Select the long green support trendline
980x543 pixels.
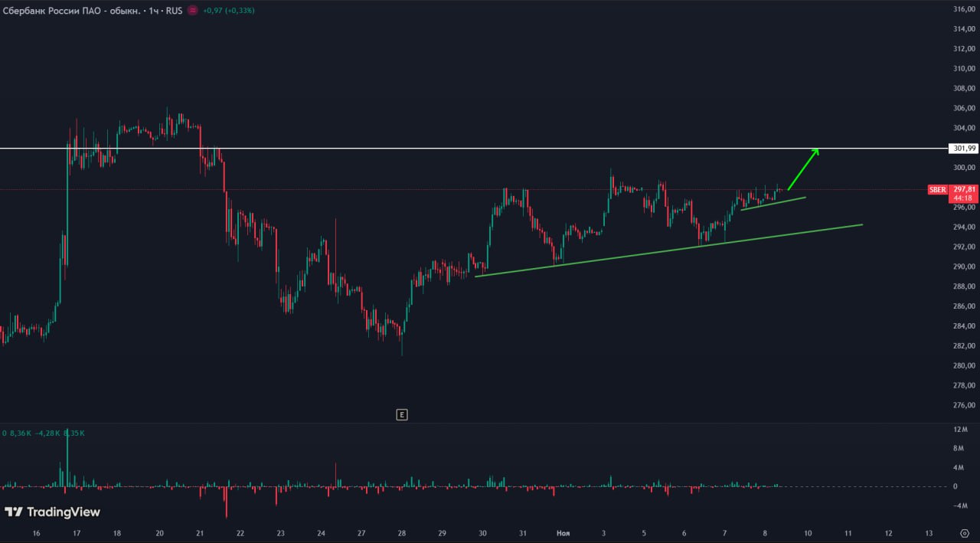pos(666,250)
